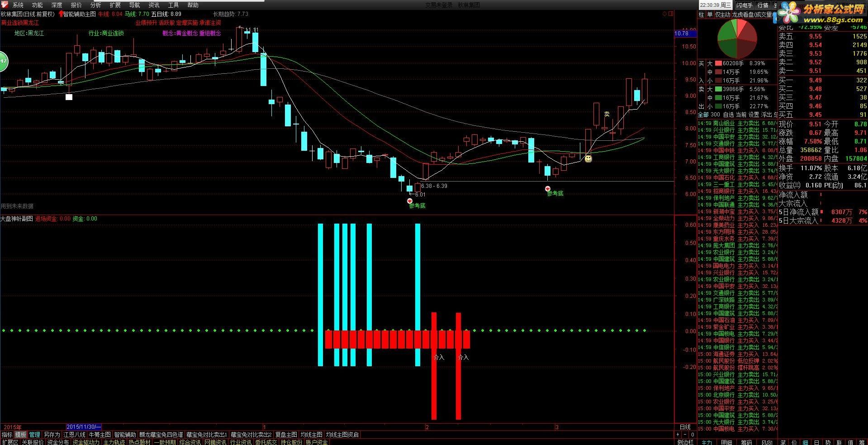This screenshot has width=868, height=445.
Task: Switch to the 筹码 side tab
Action: (746, 442)
